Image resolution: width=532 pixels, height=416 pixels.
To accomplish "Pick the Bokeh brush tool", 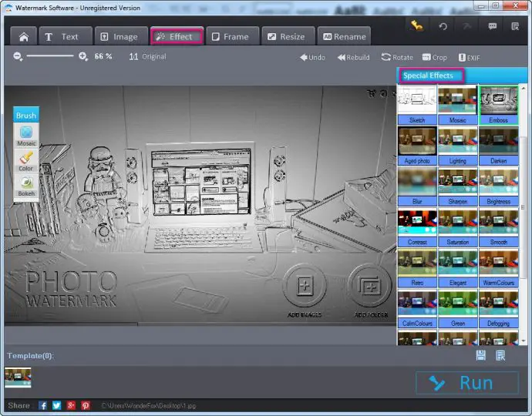I will tap(26, 185).
